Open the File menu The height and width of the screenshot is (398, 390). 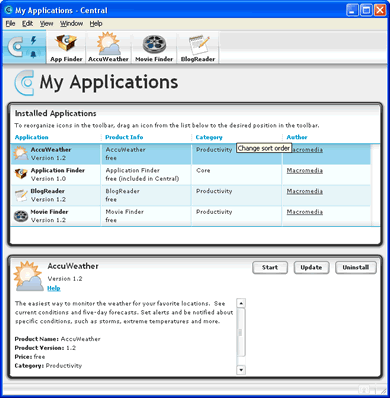(x=10, y=24)
